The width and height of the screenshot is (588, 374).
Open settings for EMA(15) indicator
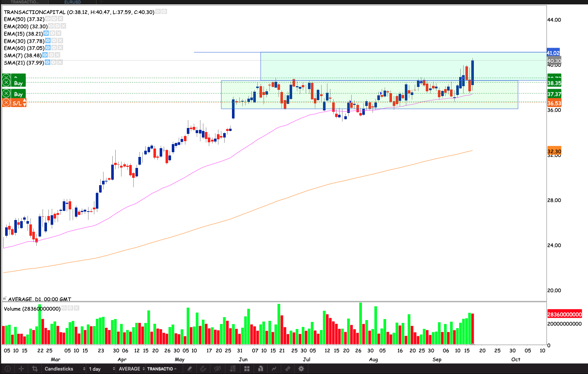click(x=52, y=33)
